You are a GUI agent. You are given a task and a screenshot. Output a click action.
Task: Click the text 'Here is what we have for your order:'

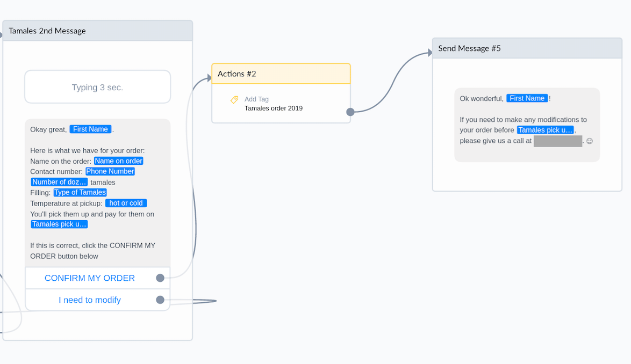tap(87, 151)
